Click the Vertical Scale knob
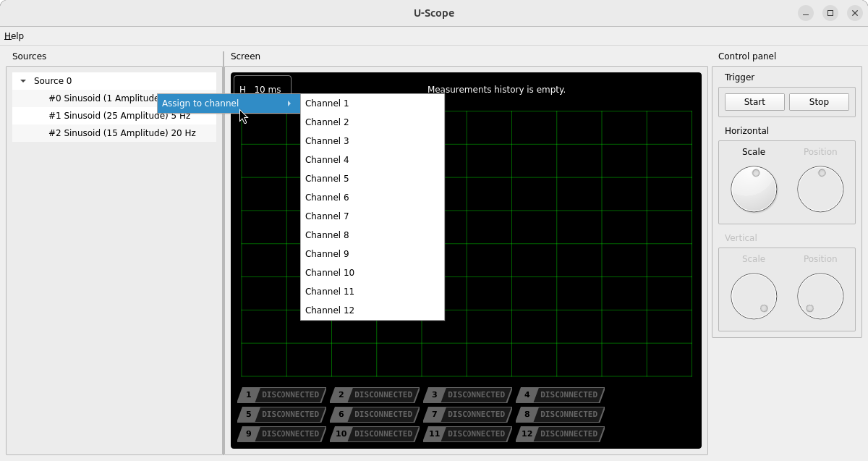Viewport: 868px width, 461px height. [x=754, y=297]
